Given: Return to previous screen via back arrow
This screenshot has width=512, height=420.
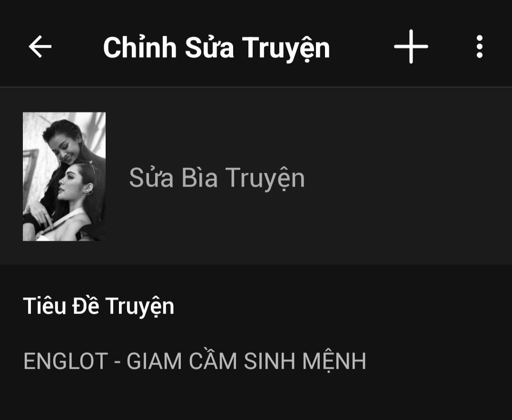Looking at the screenshot, I should [x=40, y=47].
